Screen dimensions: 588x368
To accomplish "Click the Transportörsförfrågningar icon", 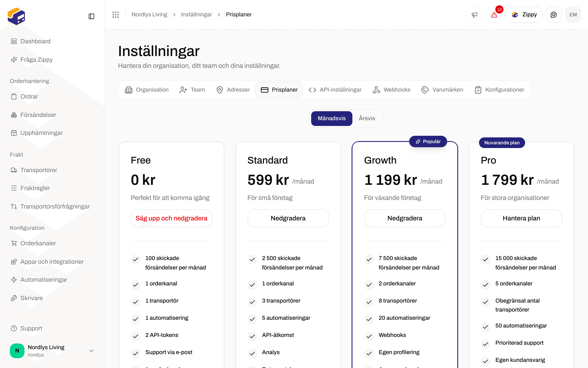I will point(14,206).
